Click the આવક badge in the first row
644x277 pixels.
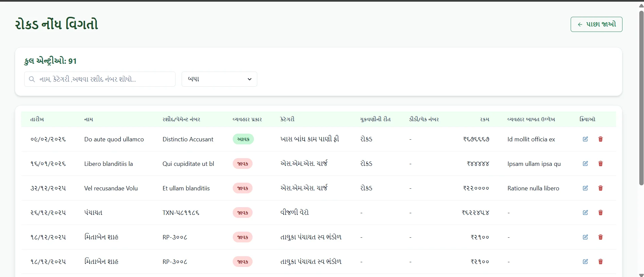[x=243, y=139]
